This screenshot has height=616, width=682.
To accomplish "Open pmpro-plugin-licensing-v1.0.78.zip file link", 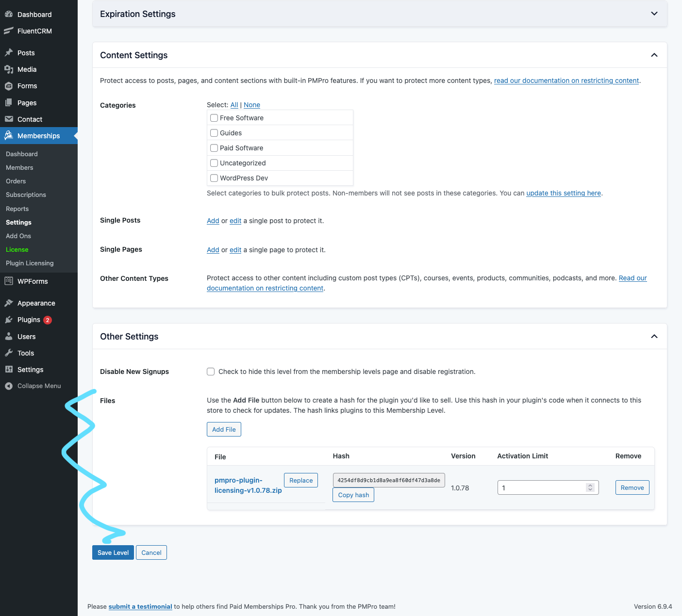I will tap(248, 485).
